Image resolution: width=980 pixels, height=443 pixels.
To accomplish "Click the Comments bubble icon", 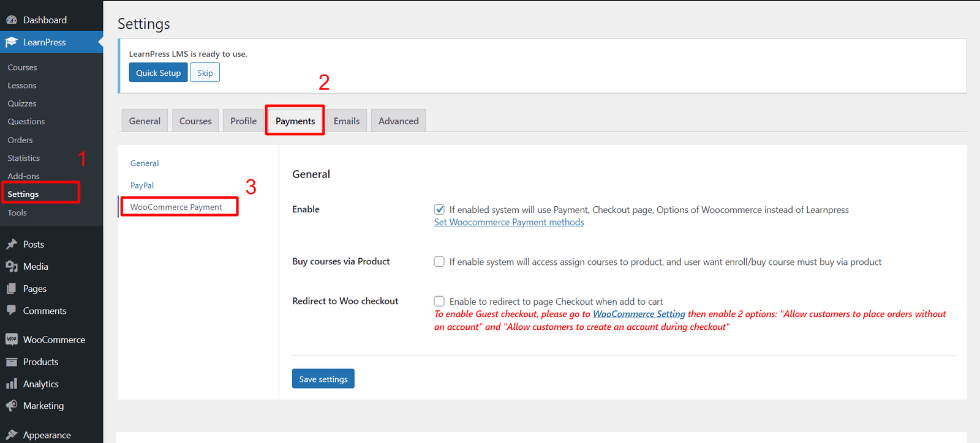I will coord(12,311).
